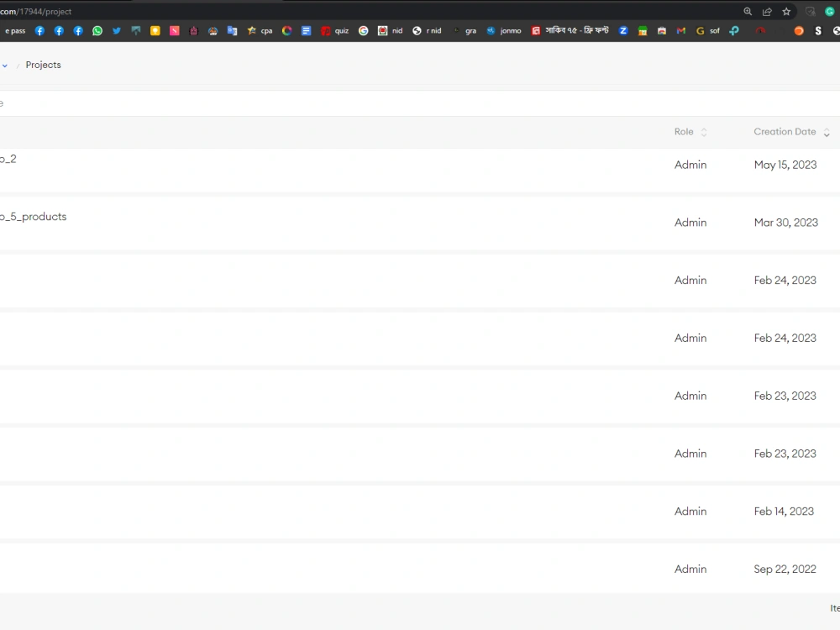Click the 'Mar 30, 2023' creation date

tap(786, 223)
